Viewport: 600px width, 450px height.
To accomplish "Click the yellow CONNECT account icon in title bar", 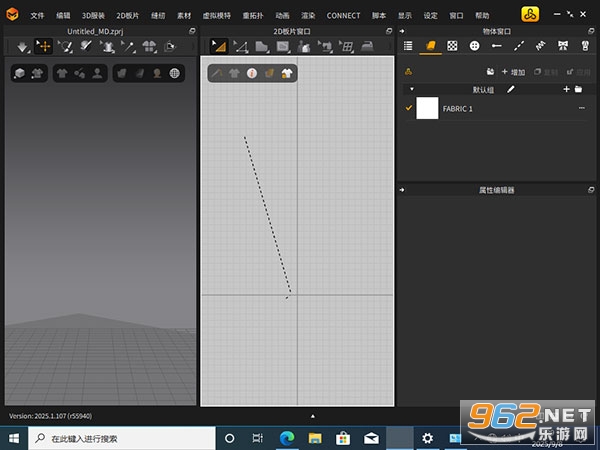I will (x=530, y=15).
